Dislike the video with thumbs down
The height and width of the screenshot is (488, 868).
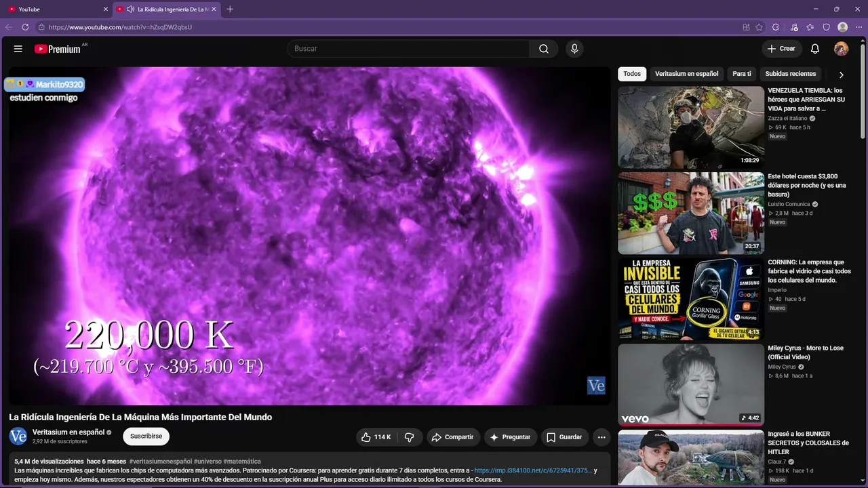point(410,437)
